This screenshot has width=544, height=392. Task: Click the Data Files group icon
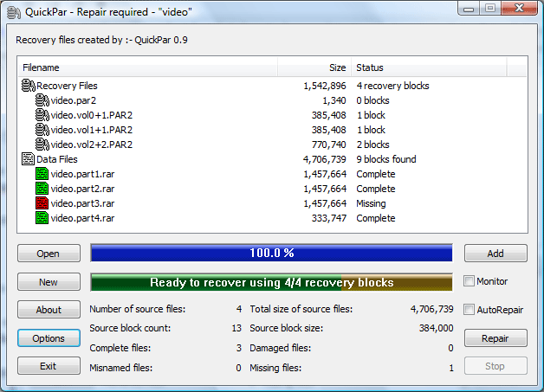[x=28, y=159]
